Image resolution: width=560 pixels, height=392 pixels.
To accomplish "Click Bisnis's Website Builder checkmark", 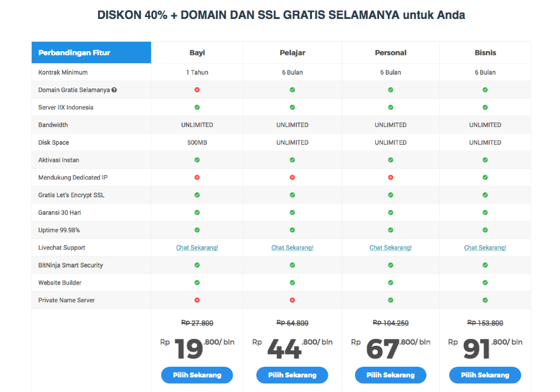I will (485, 283).
